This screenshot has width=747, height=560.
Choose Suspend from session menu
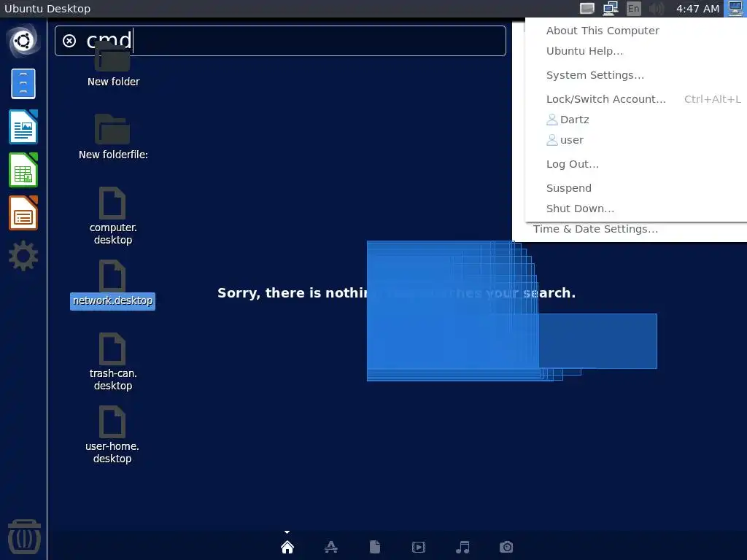click(569, 188)
